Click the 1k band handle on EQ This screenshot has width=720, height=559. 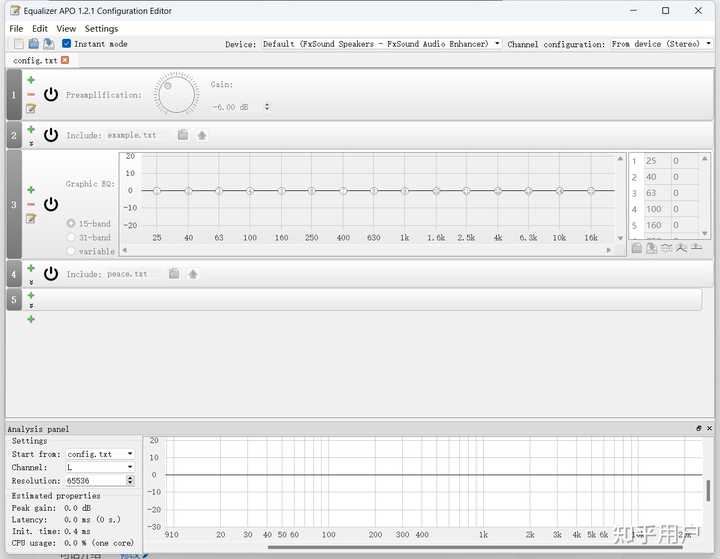[405, 191]
